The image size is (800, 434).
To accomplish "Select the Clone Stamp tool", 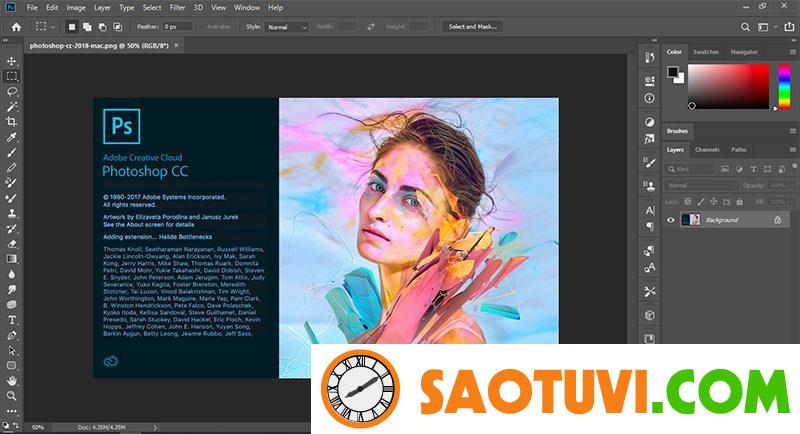I will click(11, 213).
